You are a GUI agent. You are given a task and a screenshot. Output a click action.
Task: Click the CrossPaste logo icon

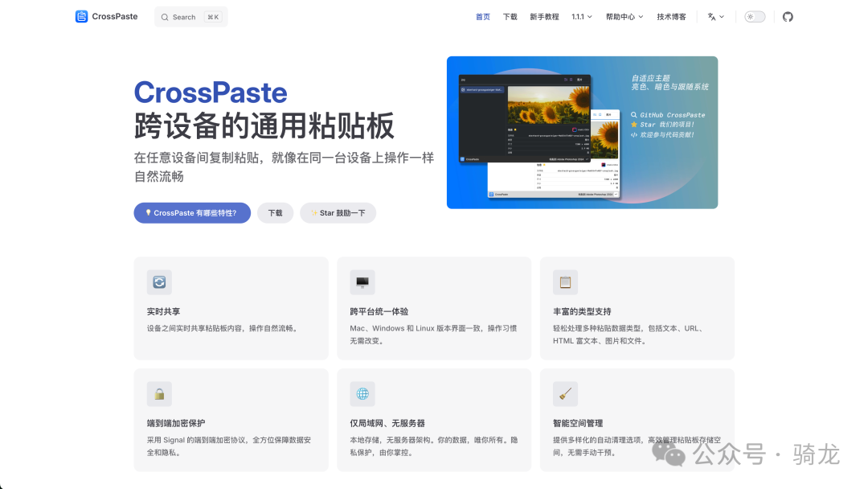(x=81, y=16)
